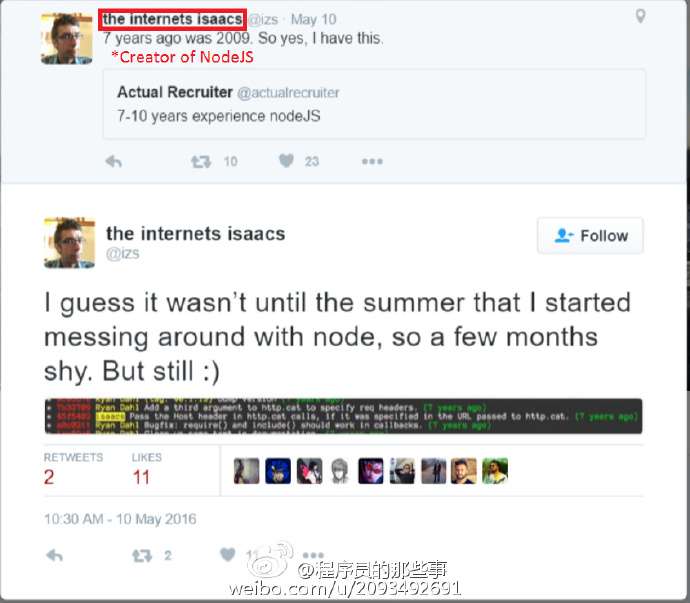This screenshot has width=690, height=603.
Task: Like the top tweet with 23 likes
Action: pyautogui.click(x=286, y=161)
